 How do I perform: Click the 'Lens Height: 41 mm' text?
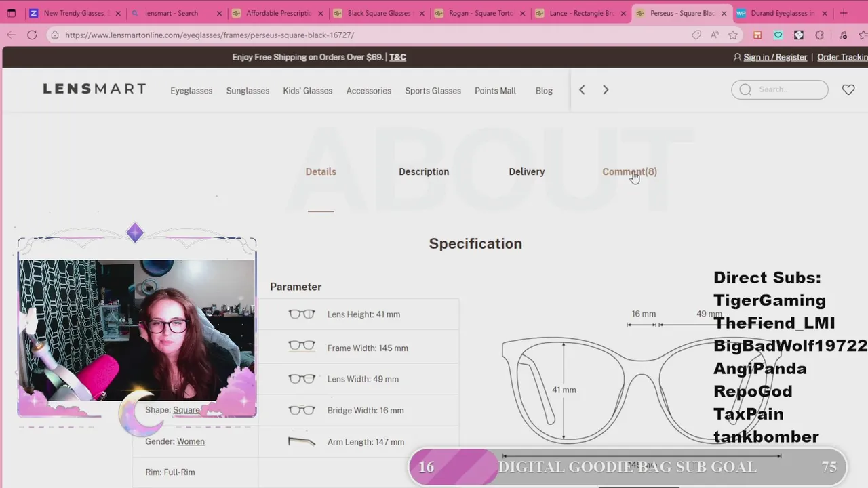[363, 314]
